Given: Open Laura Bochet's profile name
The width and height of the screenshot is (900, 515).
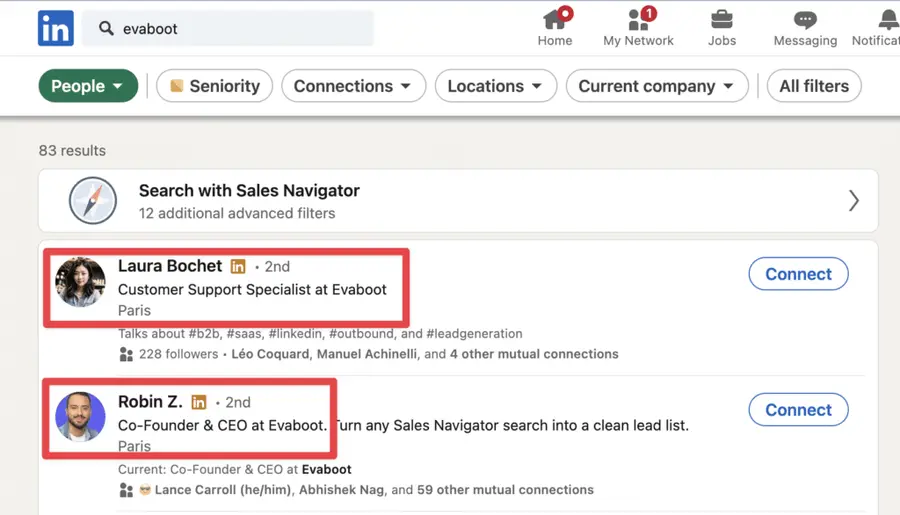Looking at the screenshot, I should pos(170,266).
